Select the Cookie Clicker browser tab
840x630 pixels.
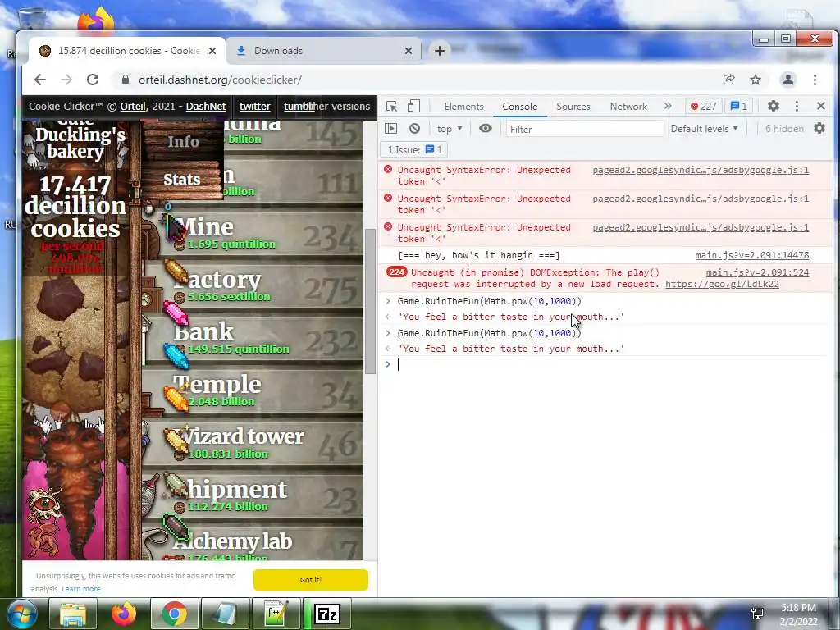tap(127, 51)
